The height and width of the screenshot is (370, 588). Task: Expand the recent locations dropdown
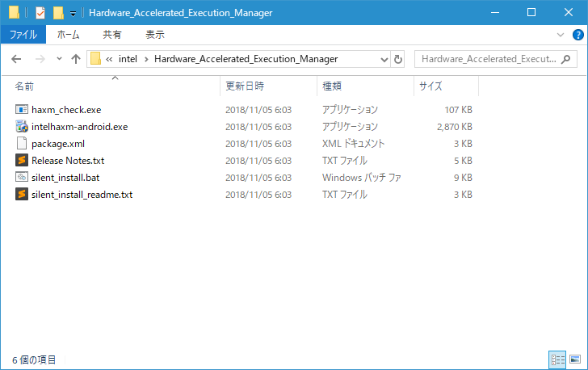[59, 59]
